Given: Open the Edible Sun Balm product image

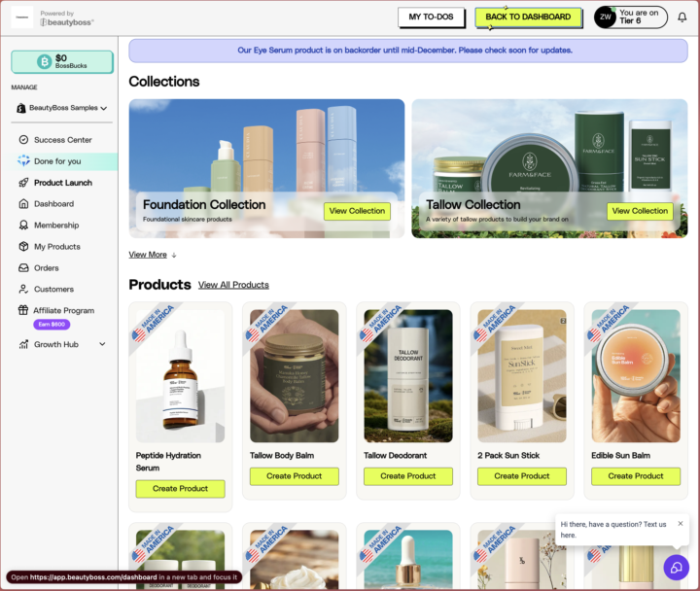Looking at the screenshot, I should click(x=636, y=376).
